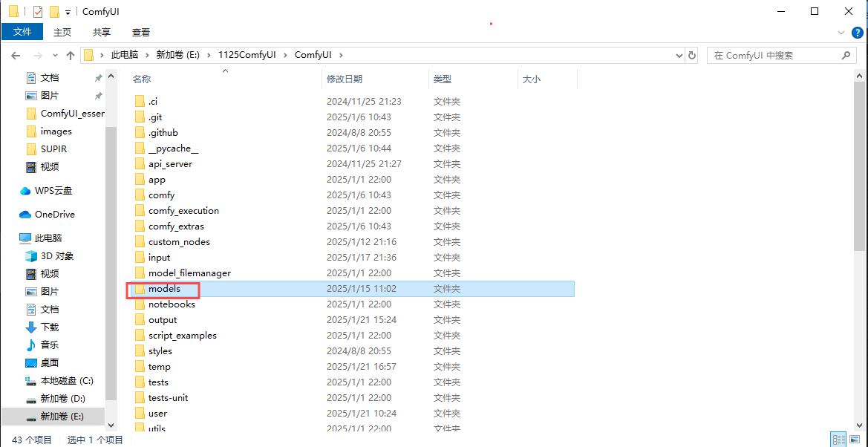This screenshot has height=447, width=868.
Task: Open address bar history dropdown
Action: [679, 56]
